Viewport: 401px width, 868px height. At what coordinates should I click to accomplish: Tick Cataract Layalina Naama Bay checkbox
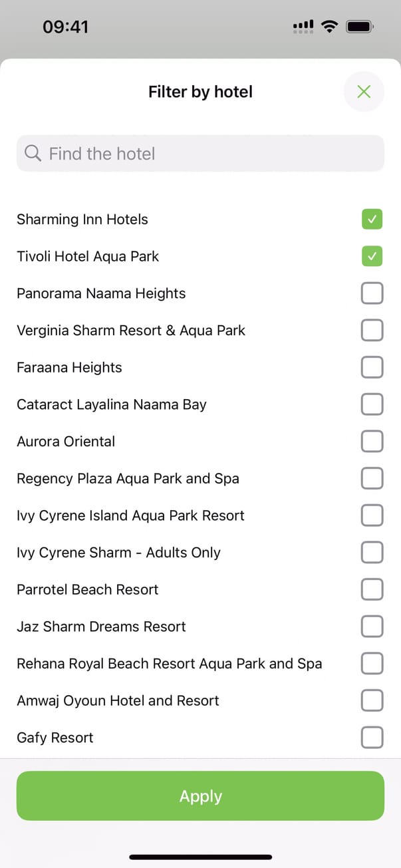(x=372, y=404)
